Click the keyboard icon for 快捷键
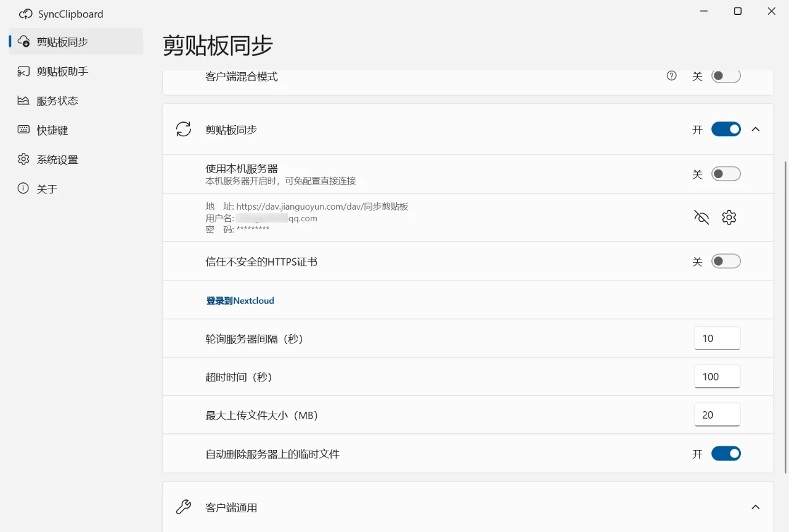Viewport: 789px width, 532px height. (23, 130)
